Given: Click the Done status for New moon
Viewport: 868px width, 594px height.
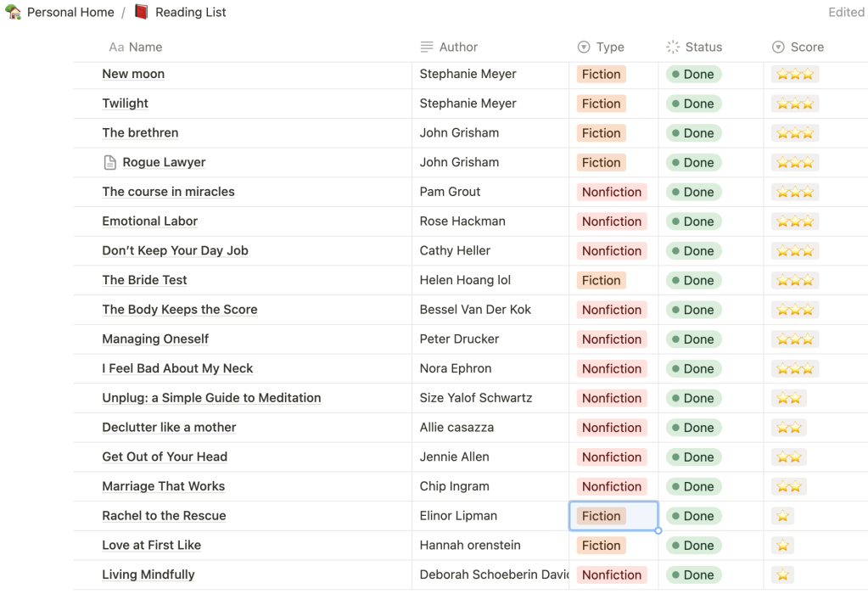Looking at the screenshot, I should coord(693,75).
